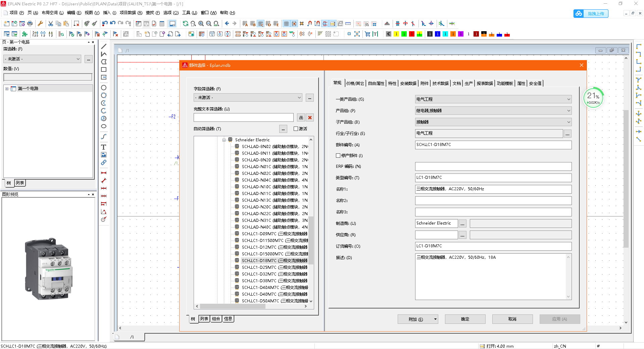Enable the 激活 auto filter checkbox
This screenshot has height=349, width=644.
(x=296, y=129)
